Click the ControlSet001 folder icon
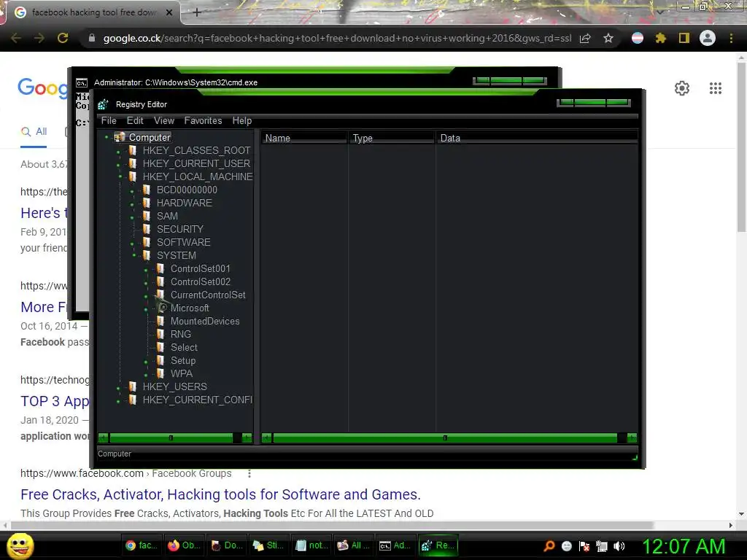This screenshot has width=747, height=560. pyautogui.click(x=160, y=268)
